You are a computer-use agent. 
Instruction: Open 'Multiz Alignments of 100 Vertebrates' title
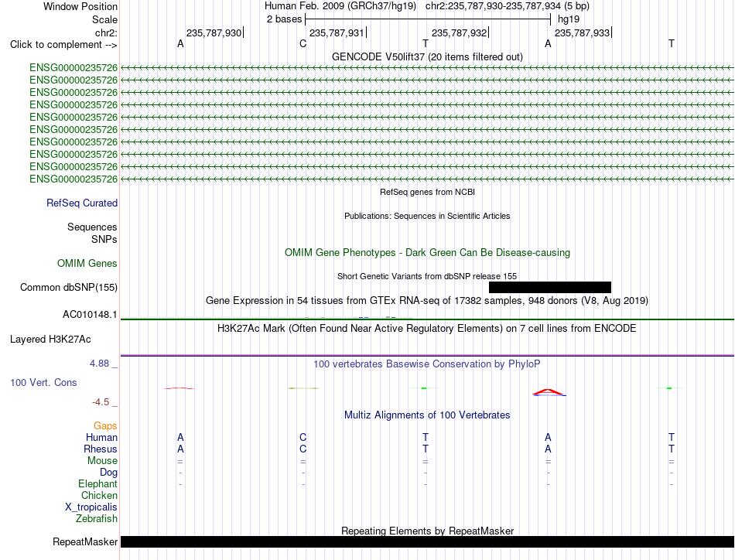click(427, 415)
